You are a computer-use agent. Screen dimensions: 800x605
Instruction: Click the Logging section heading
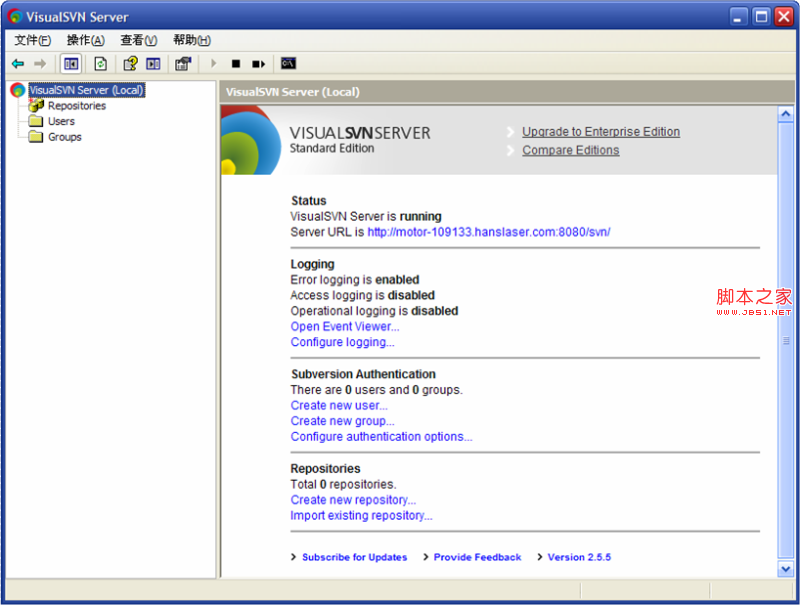pyautogui.click(x=312, y=264)
